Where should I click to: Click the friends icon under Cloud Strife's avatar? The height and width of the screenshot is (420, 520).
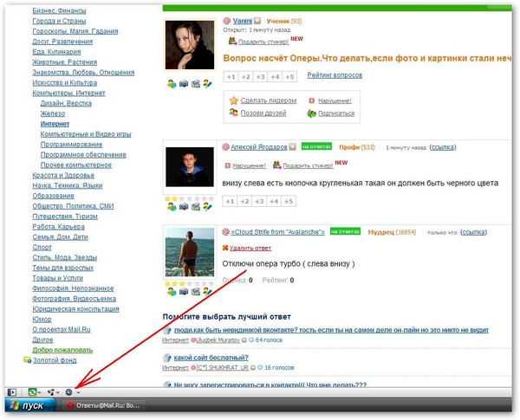172,292
